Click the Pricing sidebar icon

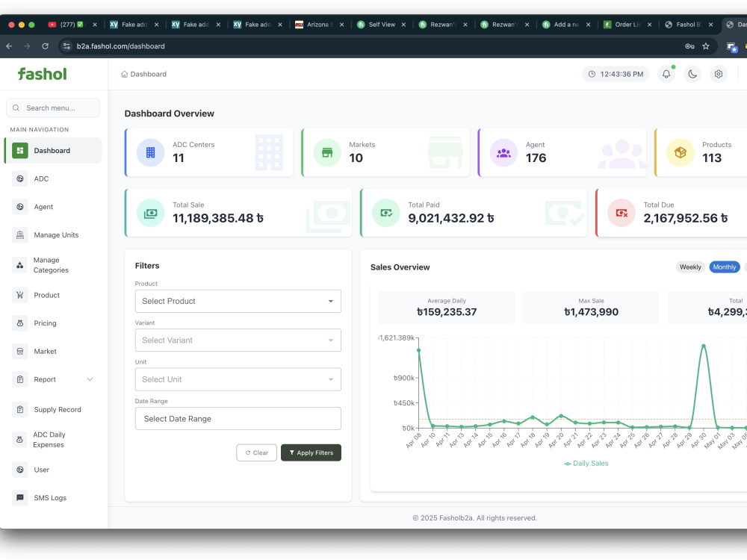click(x=20, y=323)
